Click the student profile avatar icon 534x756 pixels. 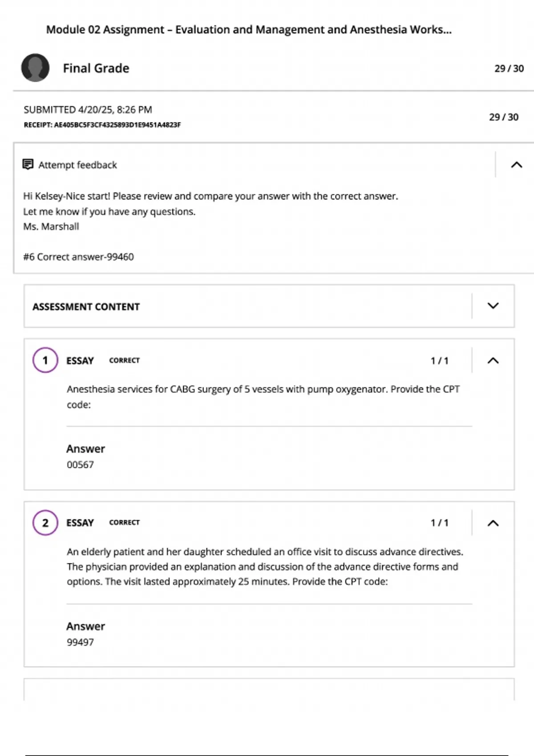pos(35,68)
